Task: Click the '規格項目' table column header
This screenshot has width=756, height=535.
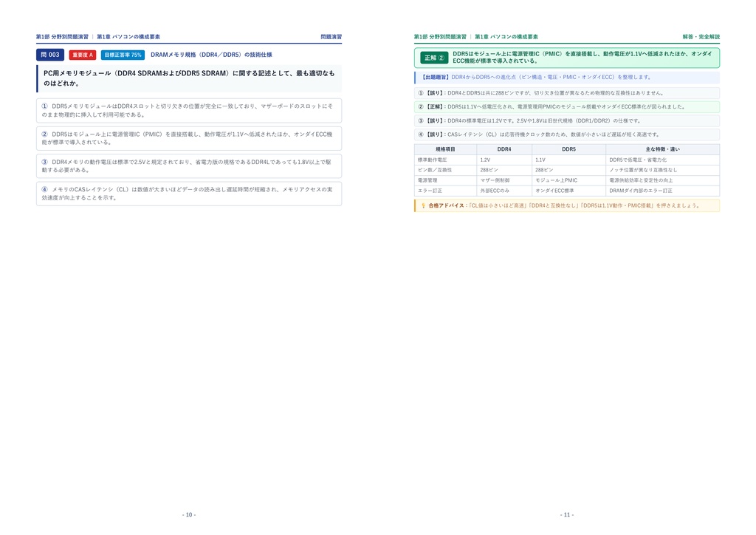Action: 445,149
